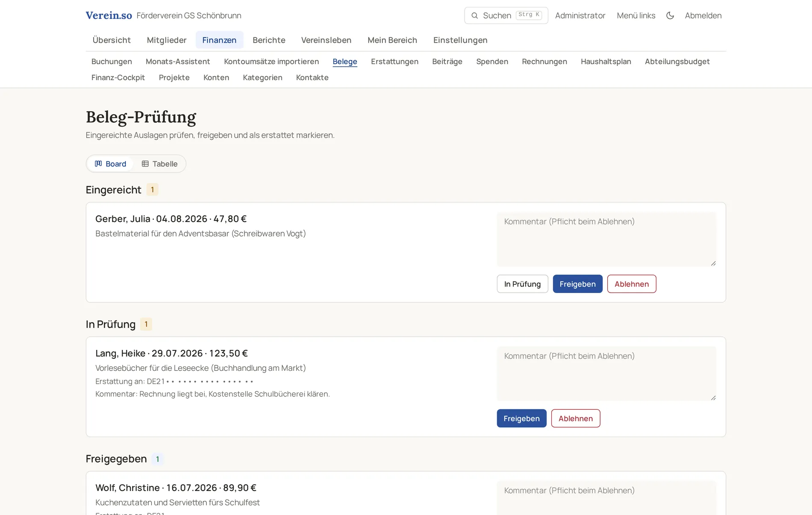Click 'Gerber, Julia · 04.08.2026 · 47,80 €' heading

pyautogui.click(x=171, y=219)
